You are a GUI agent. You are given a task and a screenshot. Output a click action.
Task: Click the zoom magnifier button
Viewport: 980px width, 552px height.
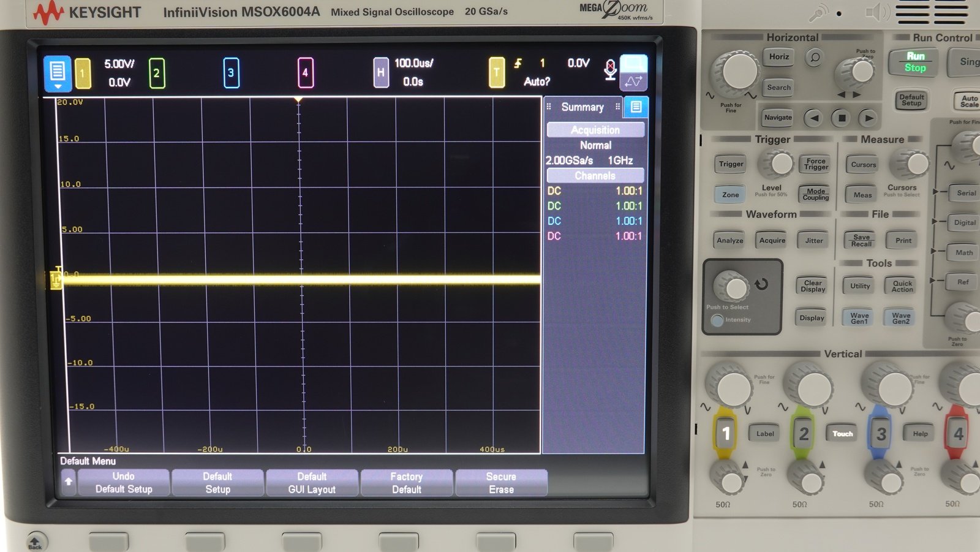click(x=815, y=58)
